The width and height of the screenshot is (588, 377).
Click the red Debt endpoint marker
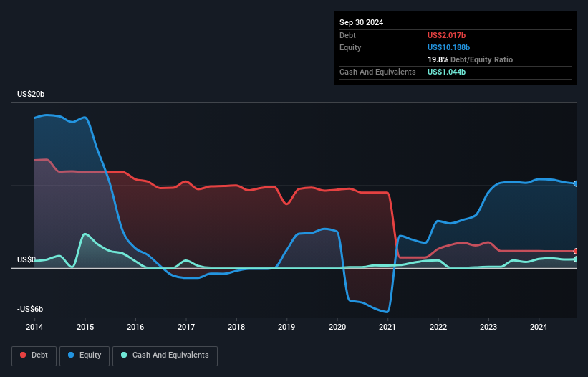(576, 251)
